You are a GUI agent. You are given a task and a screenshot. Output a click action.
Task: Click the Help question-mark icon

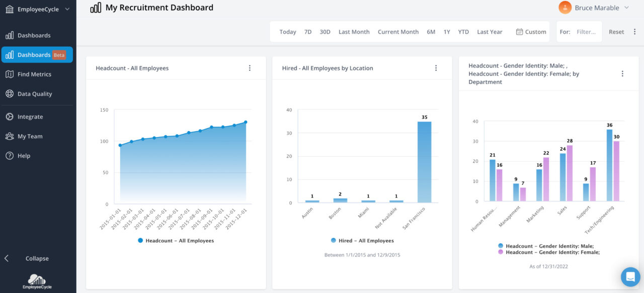9,155
